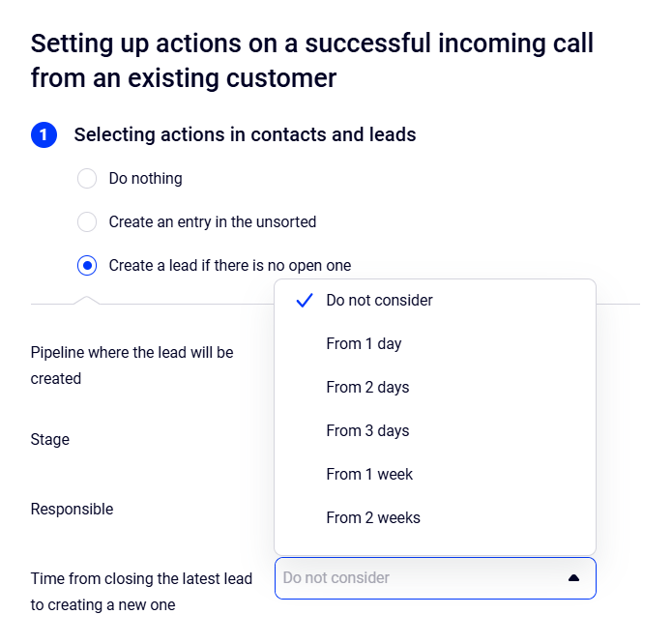Click the Stage field label
The width and height of the screenshot is (672, 644).
click(50, 440)
